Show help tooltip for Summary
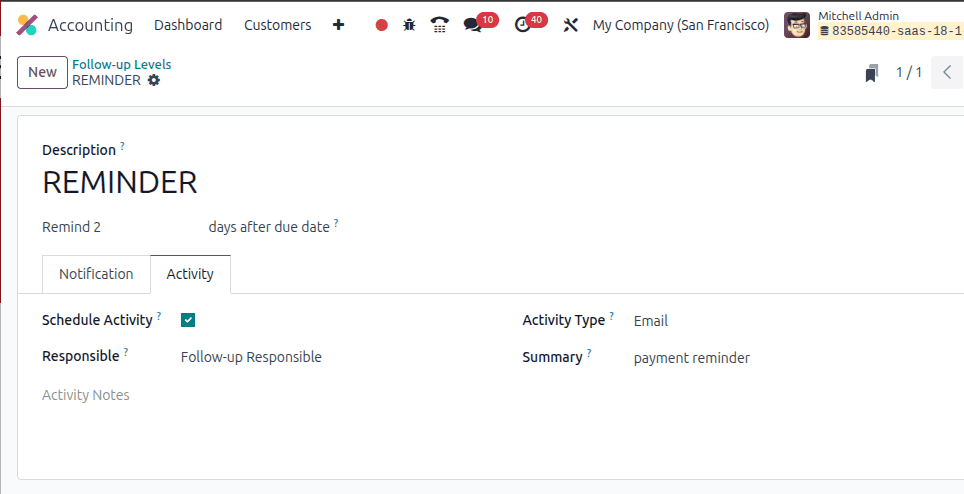 pos(589,353)
